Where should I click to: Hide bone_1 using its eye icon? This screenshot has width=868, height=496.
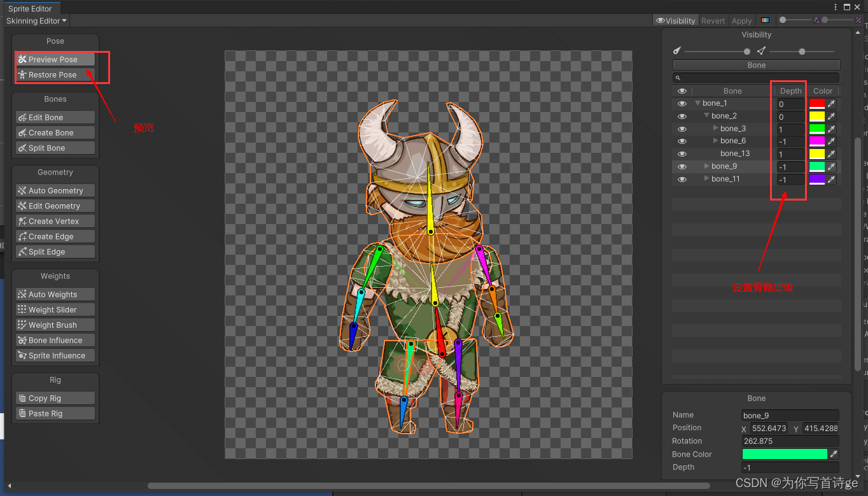(x=682, y=103)
